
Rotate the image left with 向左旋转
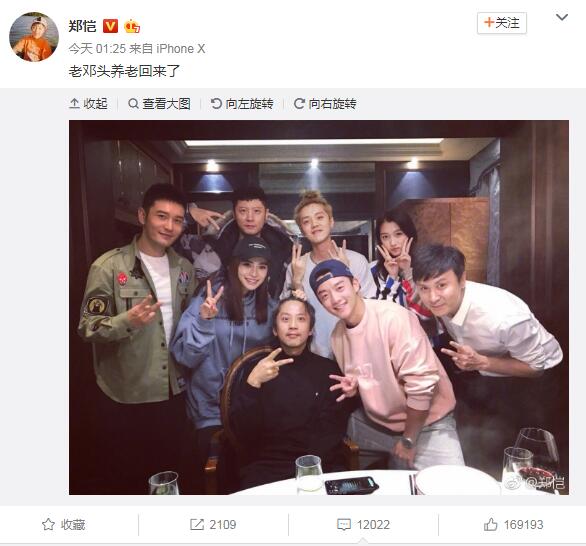tap(242, 104)
